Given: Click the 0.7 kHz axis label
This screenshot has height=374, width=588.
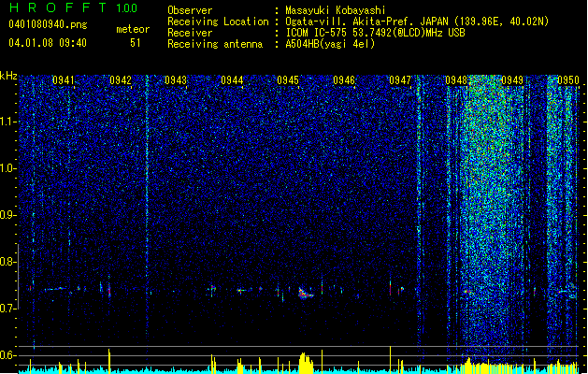Looking at the screenshot, I should pyautogui.click(x=8, y=309).
